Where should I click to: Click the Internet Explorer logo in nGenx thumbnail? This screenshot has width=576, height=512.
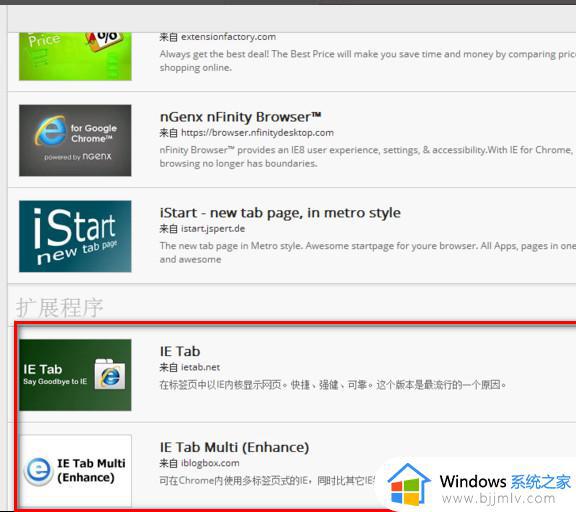coord(51,131)
